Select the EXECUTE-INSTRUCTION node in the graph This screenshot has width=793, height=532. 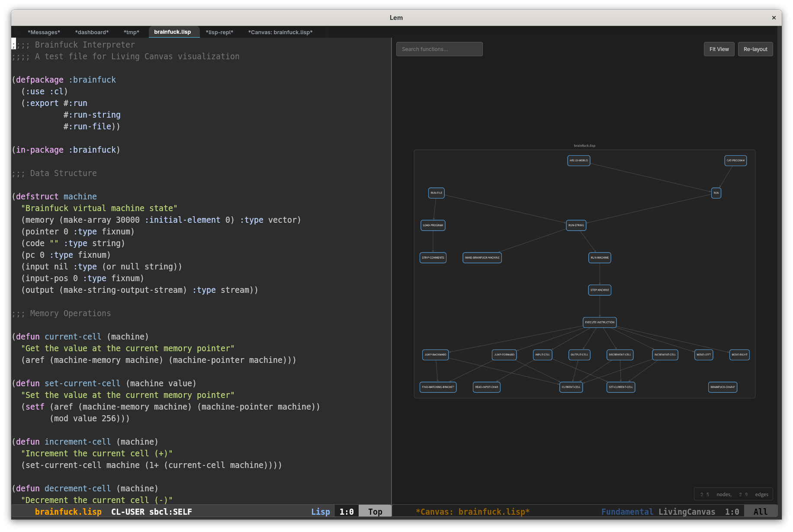coord(599,322)
